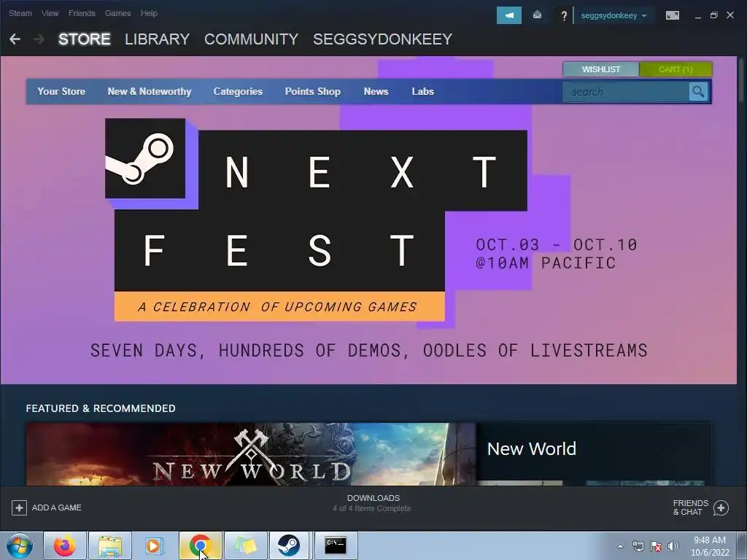Open the CART (1) button
747x560 pixels.
coord(676,69)
